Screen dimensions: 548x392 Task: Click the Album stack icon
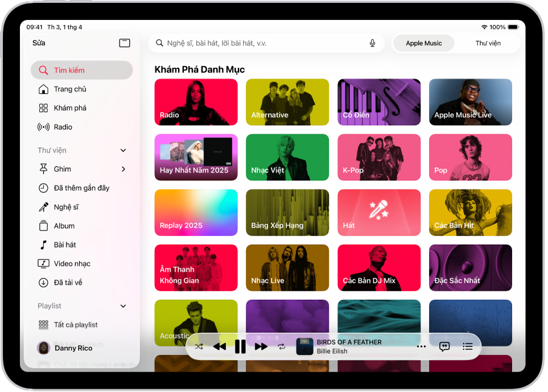[43, 226]
